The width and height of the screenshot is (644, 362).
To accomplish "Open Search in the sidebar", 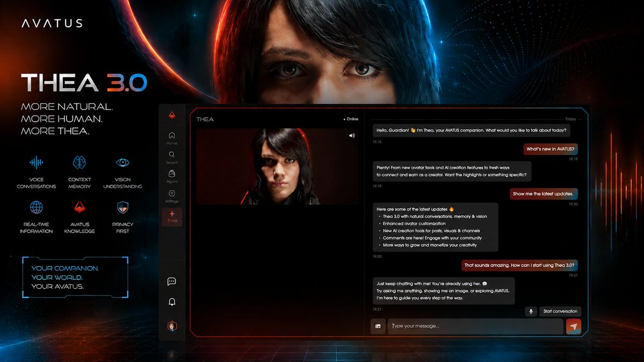I will (172, 157).
